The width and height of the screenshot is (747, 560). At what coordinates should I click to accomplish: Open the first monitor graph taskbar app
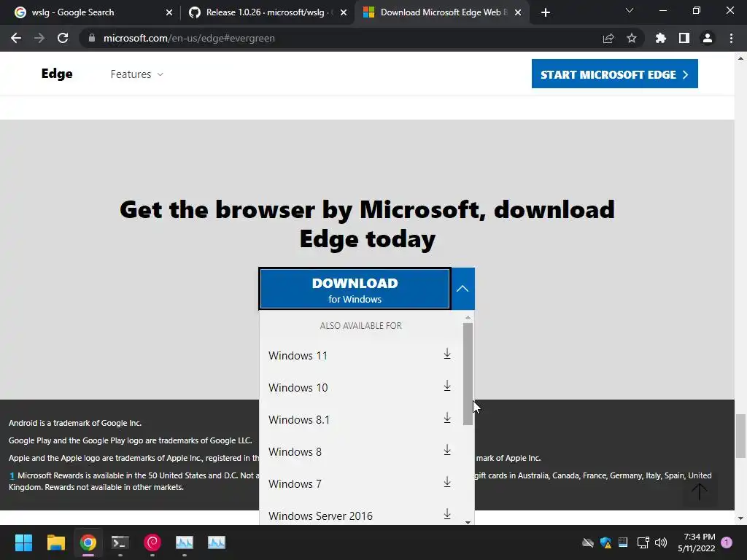click(185, 542)
